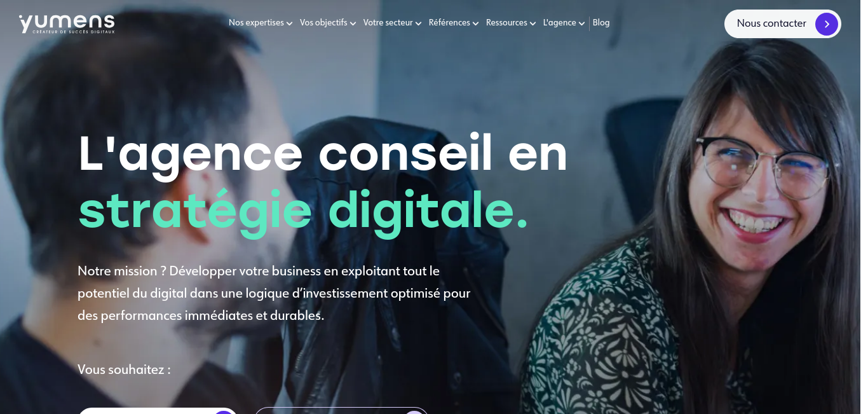Click the Yumens logo
This screenshot has height=414, width=868.
coord(67,24)
